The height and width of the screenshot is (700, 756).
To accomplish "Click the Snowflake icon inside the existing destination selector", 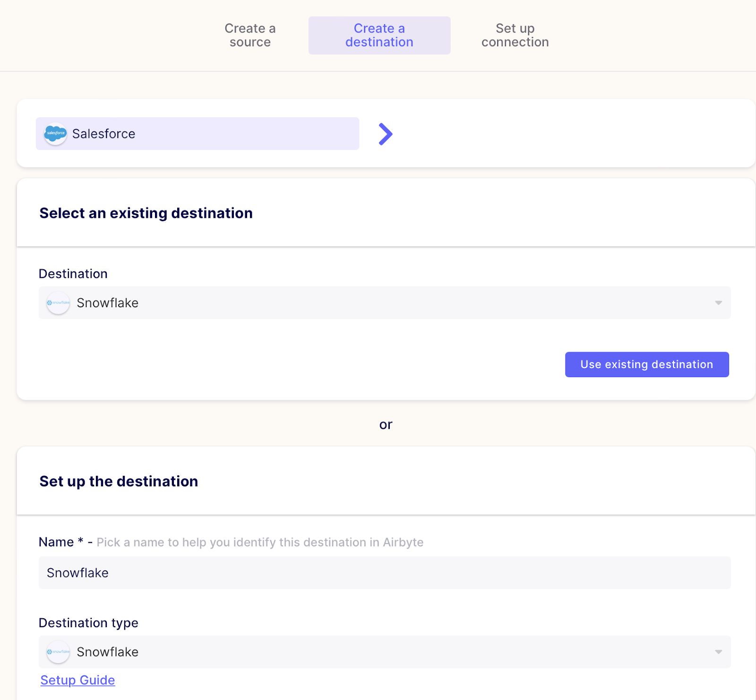I will tap(58, 303).
